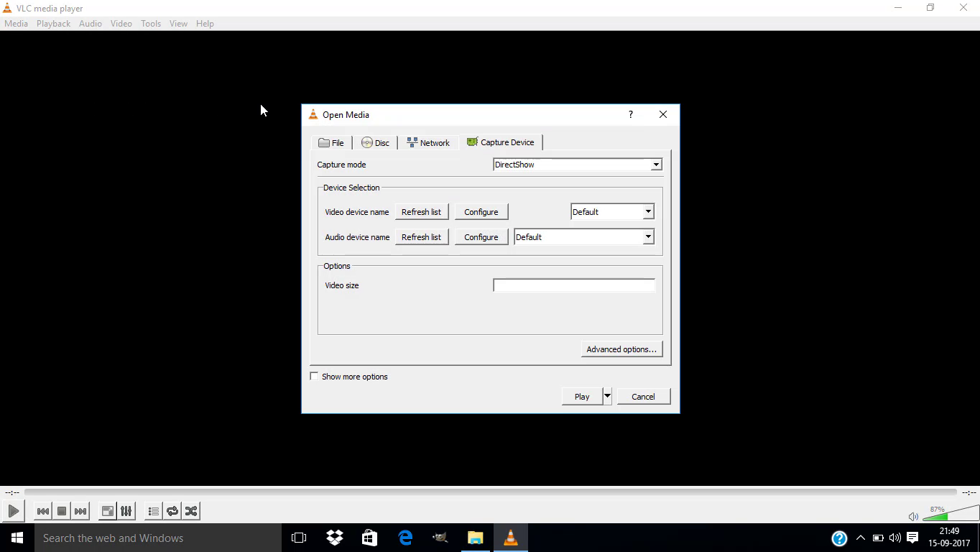Switch to the Disc tab
980x552 pixels.
375,142
